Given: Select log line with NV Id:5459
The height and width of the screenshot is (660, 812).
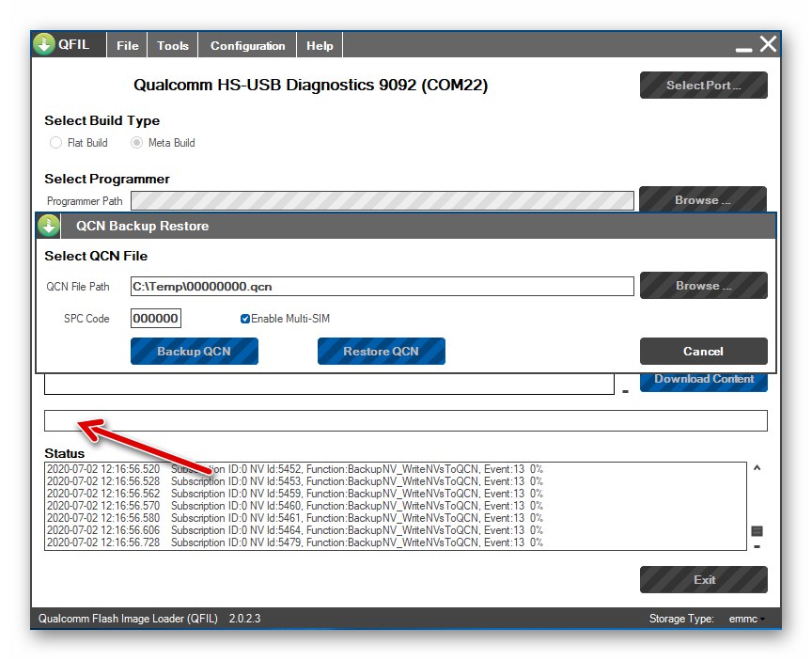Looking at the screenshot, I should [x=295, y=494].
